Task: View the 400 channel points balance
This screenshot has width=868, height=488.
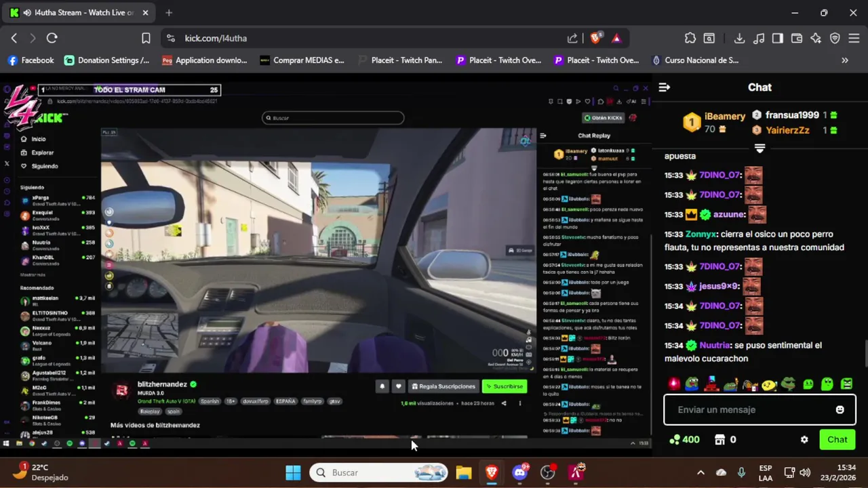Action: 684,439
